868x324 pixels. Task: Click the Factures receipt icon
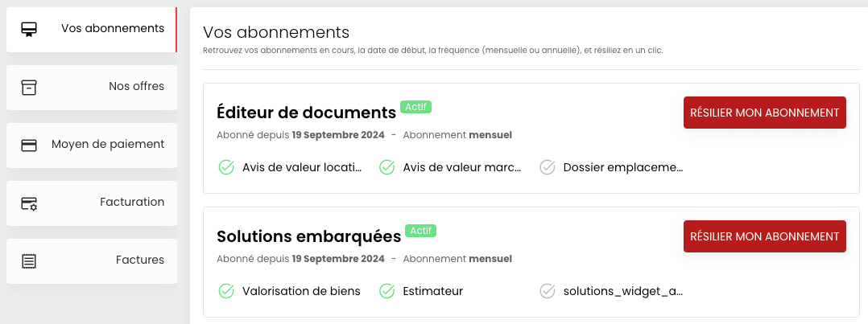coord(29,261)
